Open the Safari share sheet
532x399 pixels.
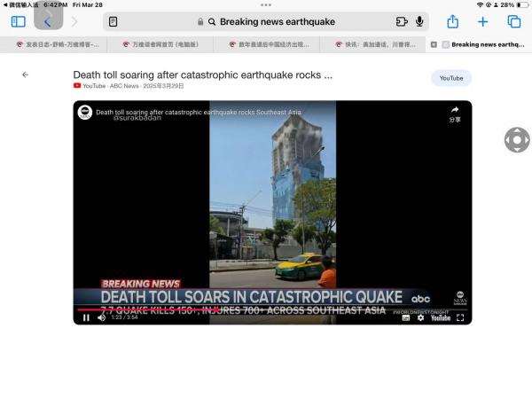point(452,21)
